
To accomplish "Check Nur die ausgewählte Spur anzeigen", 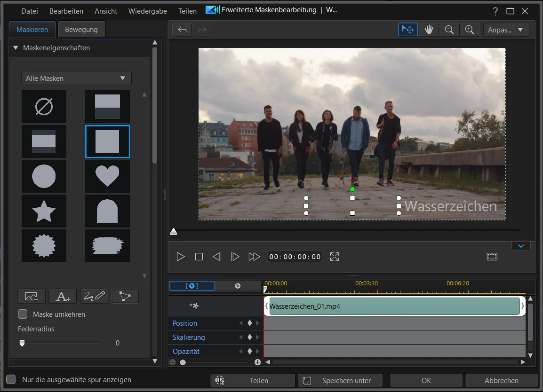I will pyautogui.click(x=11, y=379).
